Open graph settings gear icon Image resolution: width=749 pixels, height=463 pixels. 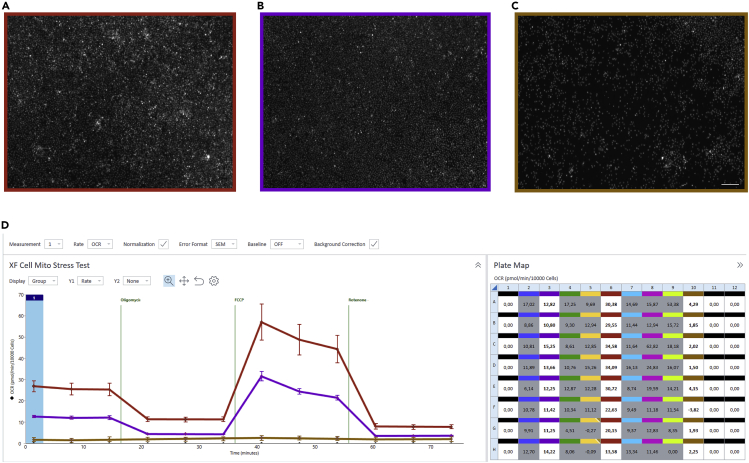pyautogui.click(x=214, y=281)
